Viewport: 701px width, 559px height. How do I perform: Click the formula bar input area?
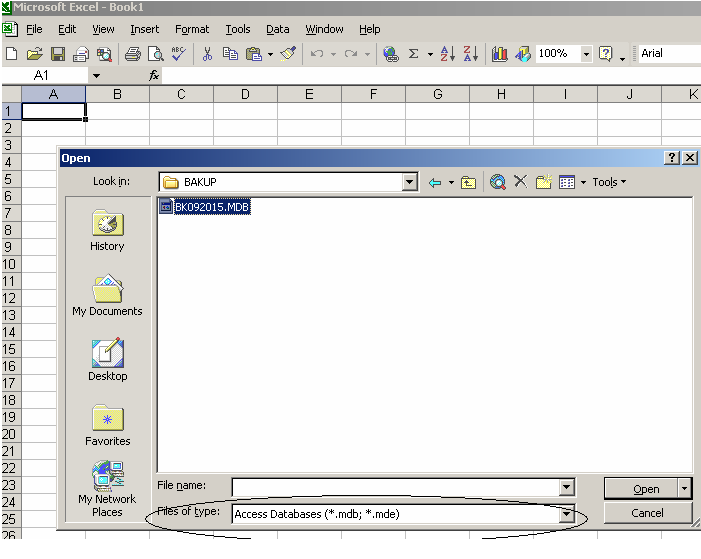431,76
